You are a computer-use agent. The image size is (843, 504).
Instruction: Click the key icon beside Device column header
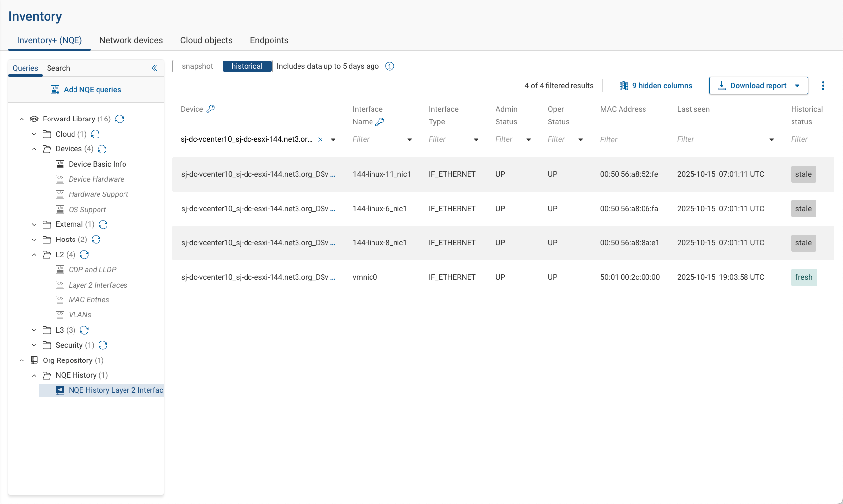click(x=211, y=109)
